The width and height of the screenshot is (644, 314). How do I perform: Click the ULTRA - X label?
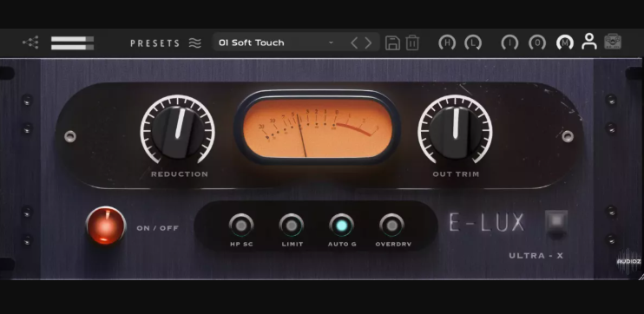(x=536, y=256)
